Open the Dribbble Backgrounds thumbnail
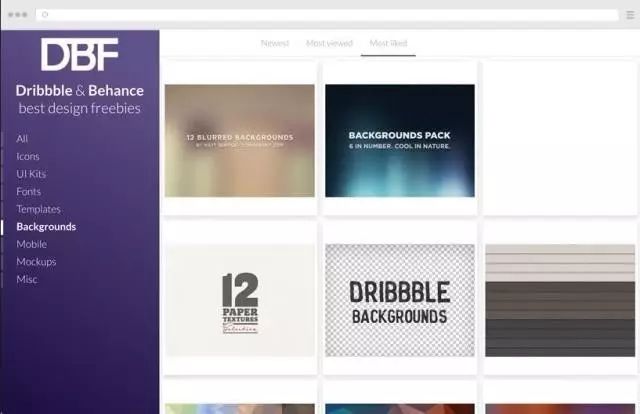This screenshot has height=414, width=640. tap(400, 300)
